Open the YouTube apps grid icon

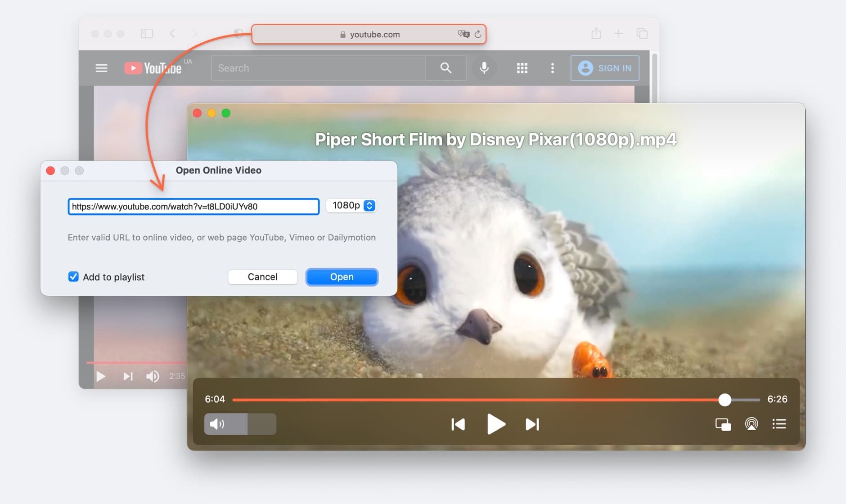point(522,68)
